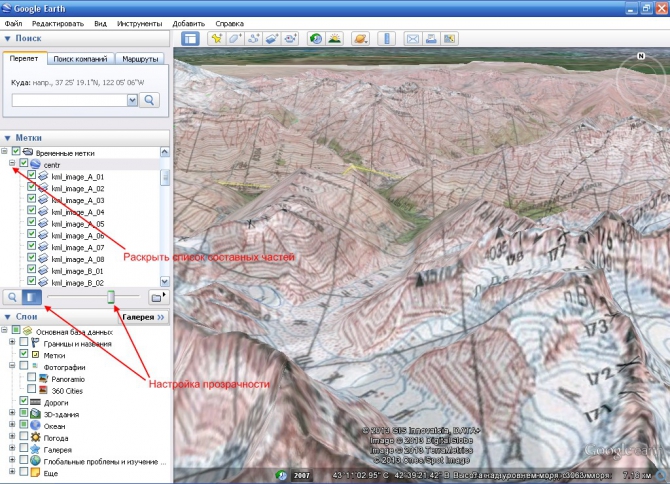This screenshot has height=484, width=670.
Task: Select the Перелет tab
Action: coord(24,59)
